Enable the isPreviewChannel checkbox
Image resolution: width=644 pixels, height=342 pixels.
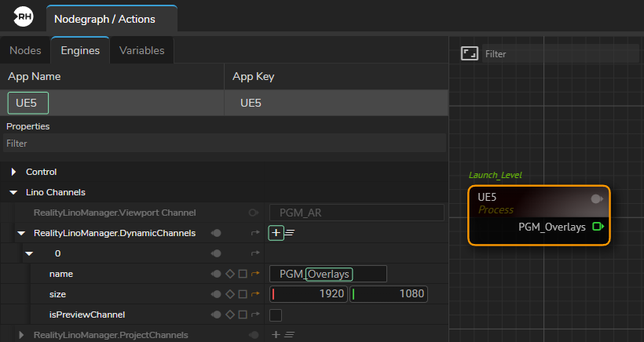point(276,315)
